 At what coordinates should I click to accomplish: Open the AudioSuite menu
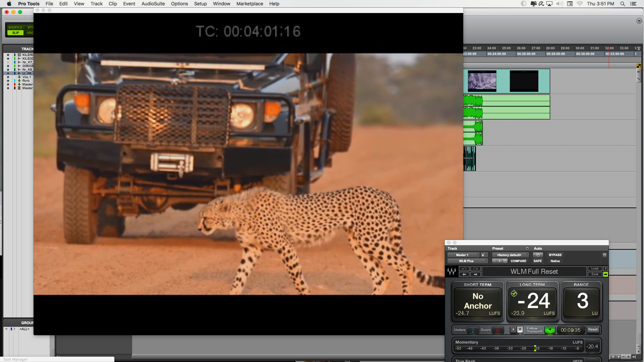153,4
